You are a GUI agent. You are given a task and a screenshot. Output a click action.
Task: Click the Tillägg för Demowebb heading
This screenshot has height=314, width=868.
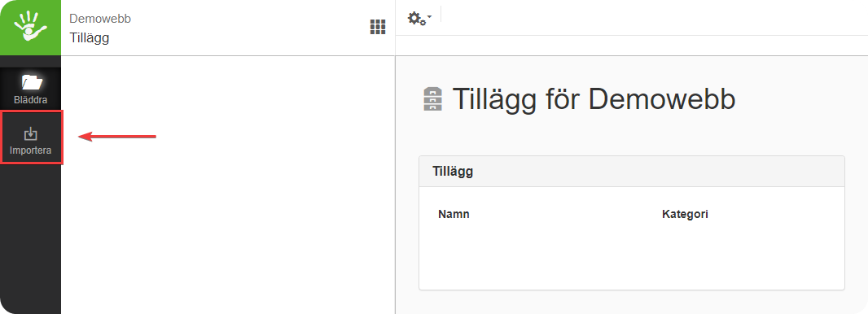(594, 99)
